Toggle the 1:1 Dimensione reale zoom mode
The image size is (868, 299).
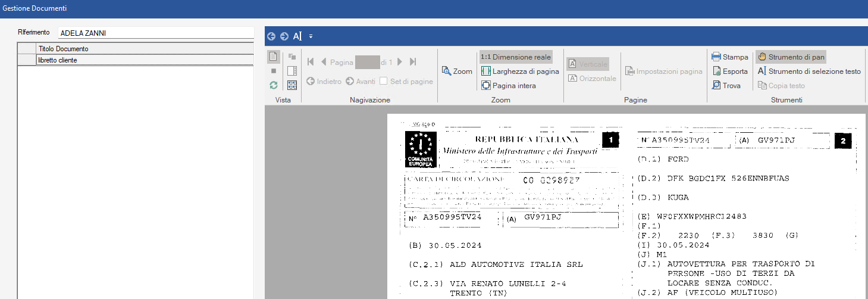coord(516,57)
